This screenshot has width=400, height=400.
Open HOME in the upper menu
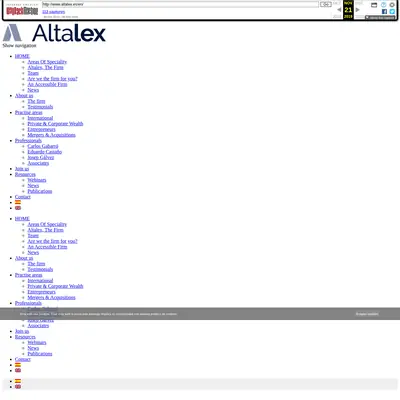22,56
